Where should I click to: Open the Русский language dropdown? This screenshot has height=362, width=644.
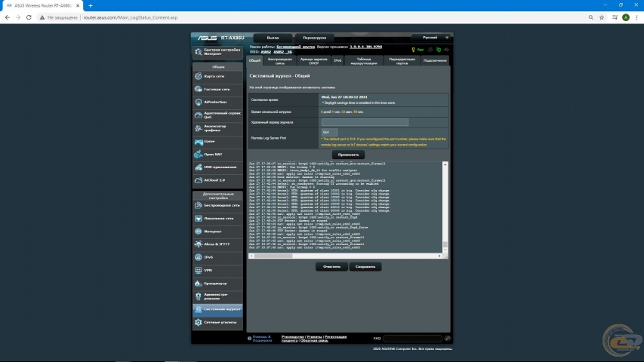point(431,38)
